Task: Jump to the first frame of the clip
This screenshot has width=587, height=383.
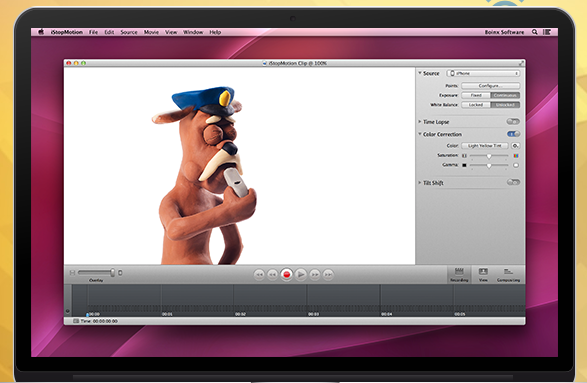Action: tap(259, 274)
